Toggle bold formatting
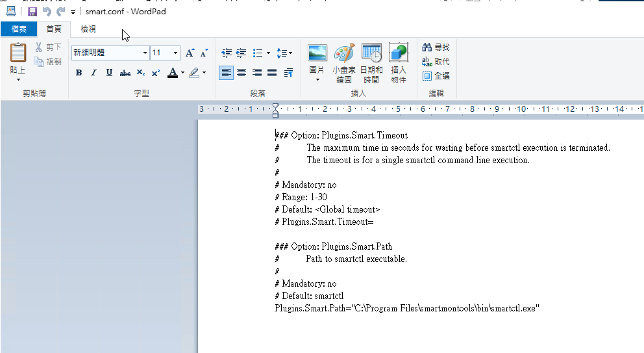The image size is (644, 353). pos(79,73)
